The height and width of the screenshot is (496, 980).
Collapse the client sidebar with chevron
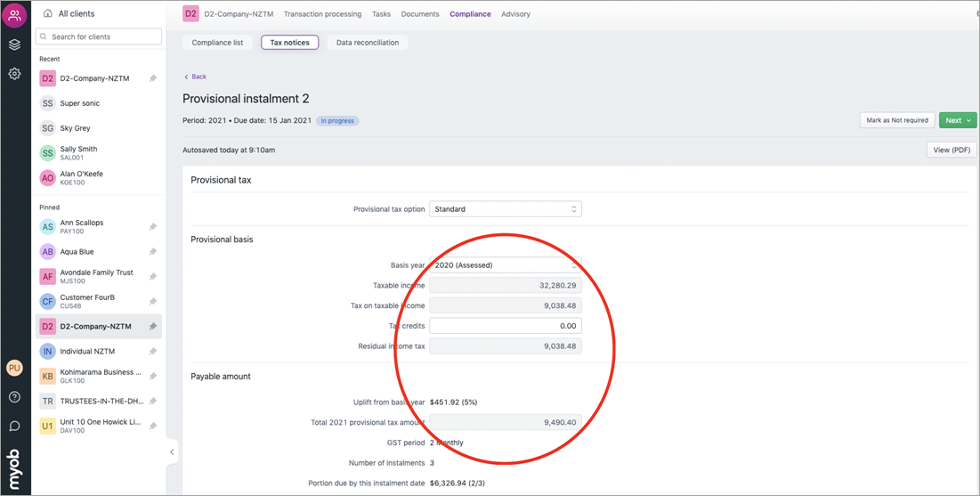coord(172,451)
